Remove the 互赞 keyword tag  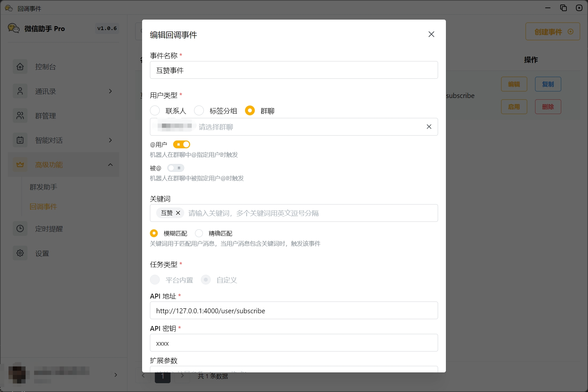pos(178,213)
